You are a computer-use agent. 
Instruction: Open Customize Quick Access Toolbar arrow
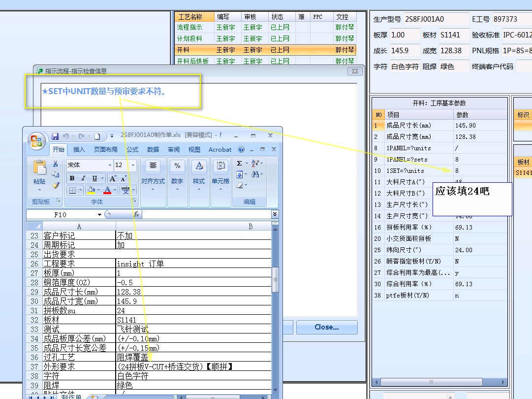(x=112, y=136)
